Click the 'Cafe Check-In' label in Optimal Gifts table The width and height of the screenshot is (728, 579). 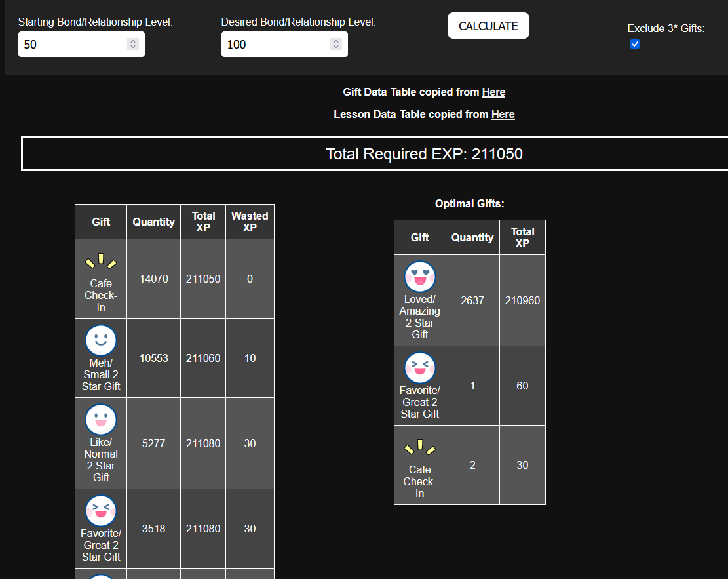pos(420,481)
